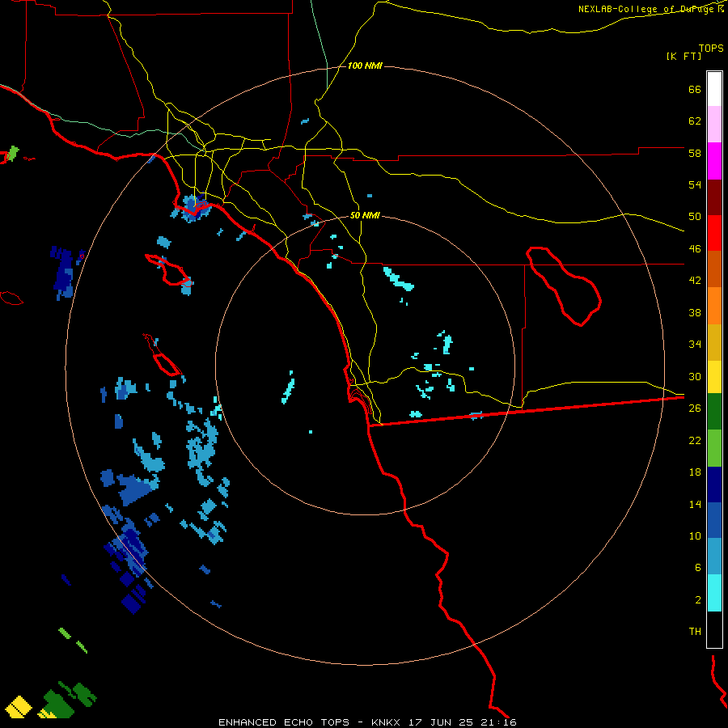Click the '26' scale label
The width and height of the screenshot is (728, 728).
click(695, 408)
